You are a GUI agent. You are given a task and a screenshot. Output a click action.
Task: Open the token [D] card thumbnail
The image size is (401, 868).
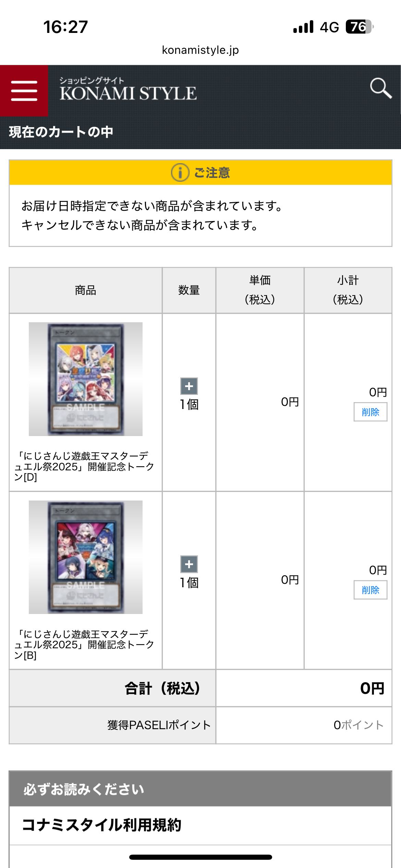pyautogui.click(x=86, y=379)
